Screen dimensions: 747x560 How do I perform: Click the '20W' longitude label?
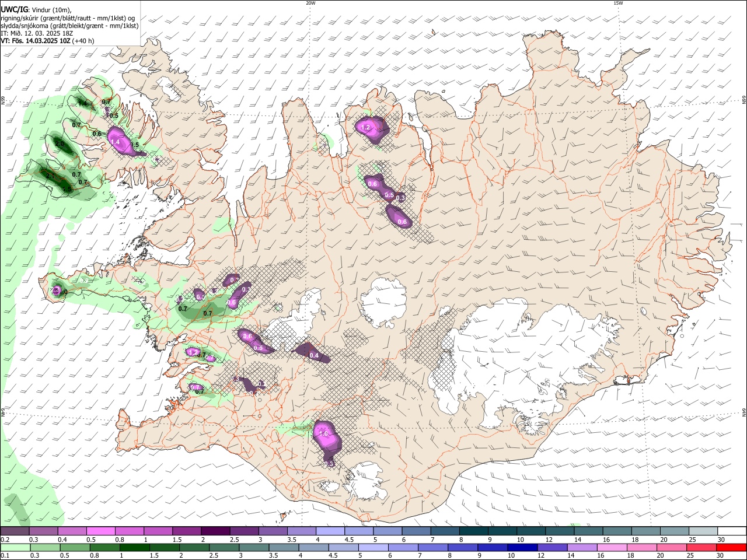[x=310, y=3]
